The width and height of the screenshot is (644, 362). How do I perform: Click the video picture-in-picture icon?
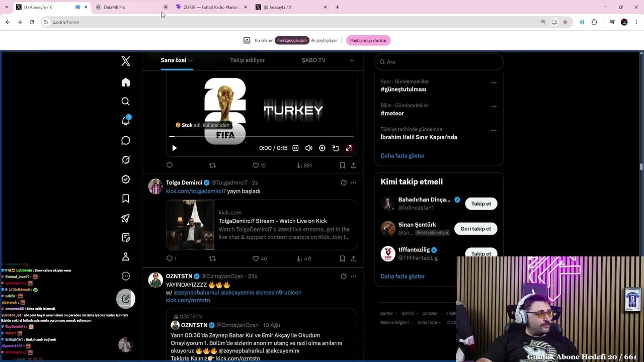[336, 148]
